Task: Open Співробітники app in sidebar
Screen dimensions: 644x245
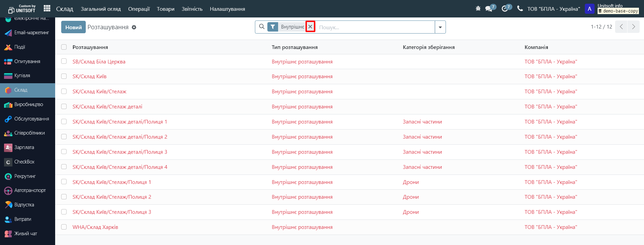Action: coord(28,133)
